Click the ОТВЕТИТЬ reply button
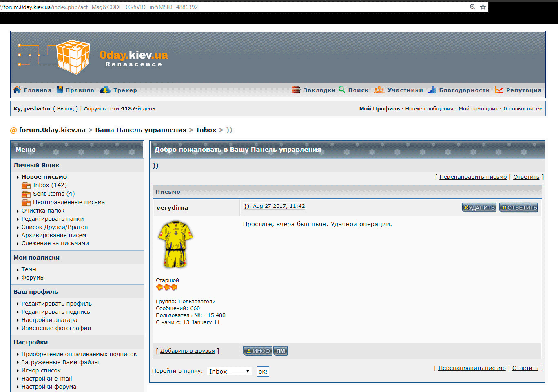Screen dimensions: 558x392 519,207
